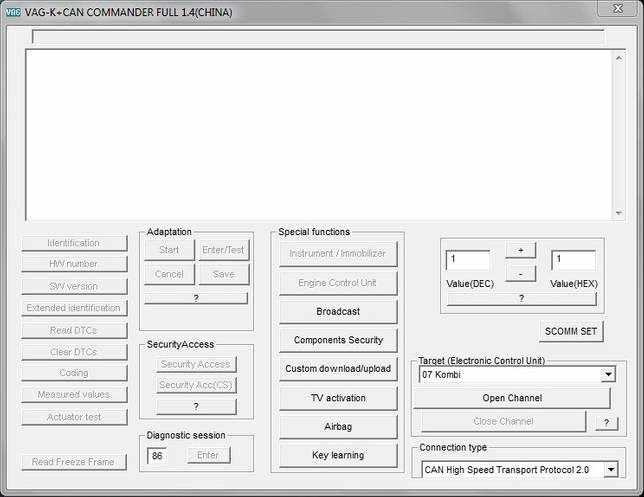Image resolution: width=644 pixels, height=497 pixels.
Task: Open the SecurityAccess help question-mark button
Action: 196,407
